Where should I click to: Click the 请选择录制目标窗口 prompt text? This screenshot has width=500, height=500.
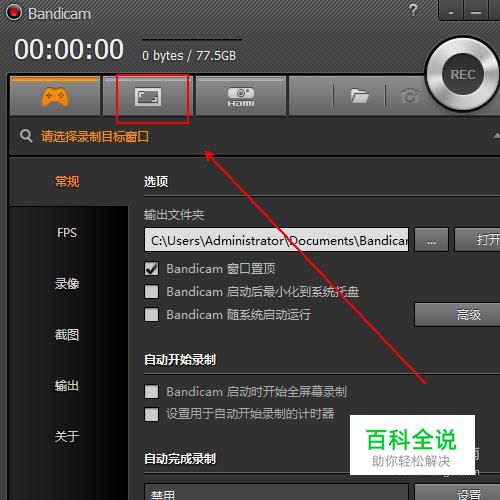coord(95,137)
